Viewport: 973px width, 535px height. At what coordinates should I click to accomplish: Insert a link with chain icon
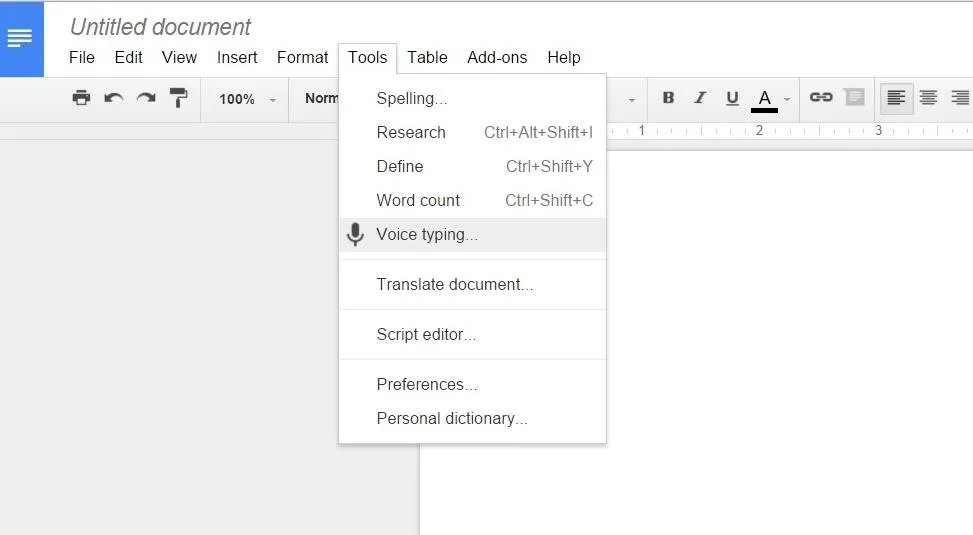[x=821, y=97]
